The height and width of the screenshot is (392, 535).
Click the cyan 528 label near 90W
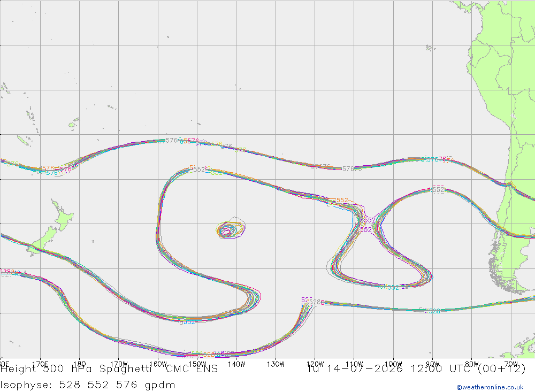pyautogui.click(x=434, y=311)
